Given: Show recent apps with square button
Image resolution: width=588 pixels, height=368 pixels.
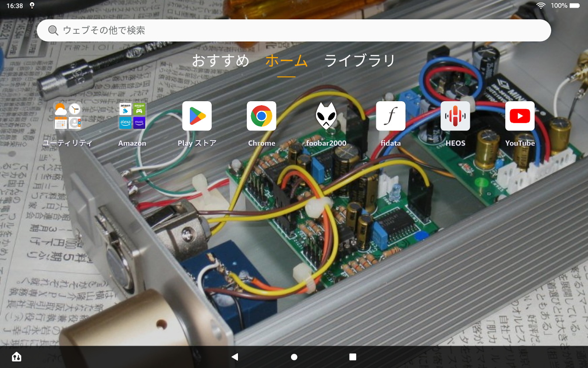Looking at the screenshot, I should pos(353,357).
